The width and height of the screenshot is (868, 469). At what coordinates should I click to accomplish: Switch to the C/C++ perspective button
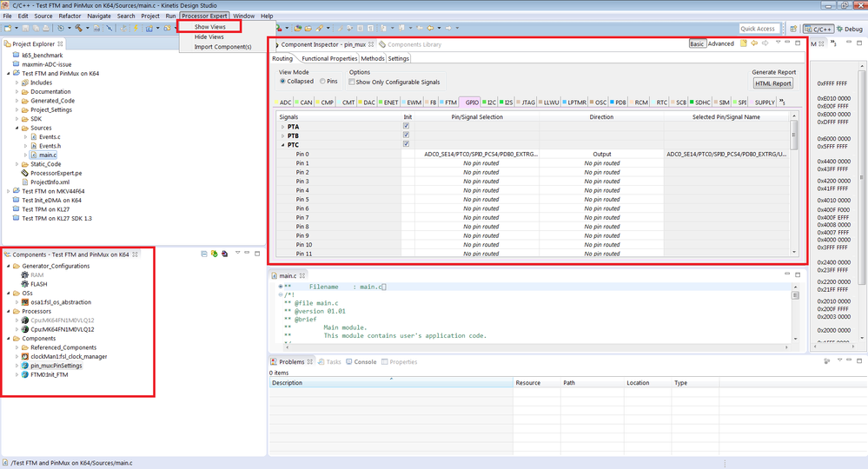point(818,29)
